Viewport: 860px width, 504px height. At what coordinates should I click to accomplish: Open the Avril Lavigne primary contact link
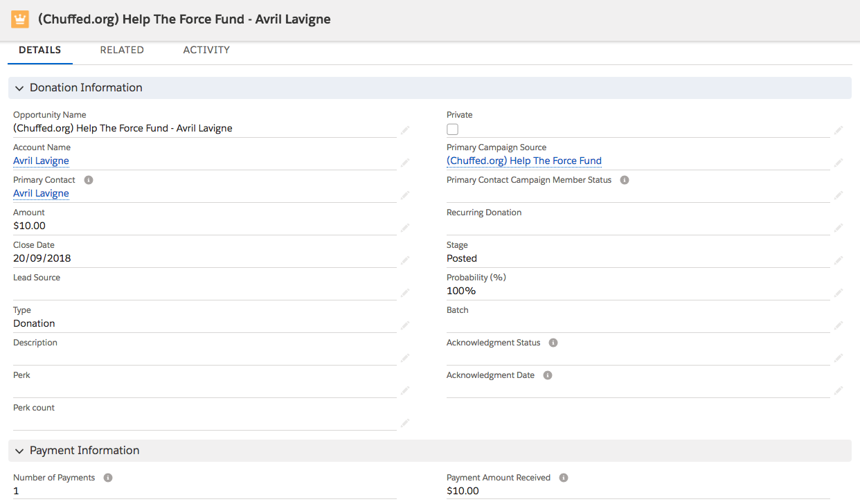coord(41,193)
